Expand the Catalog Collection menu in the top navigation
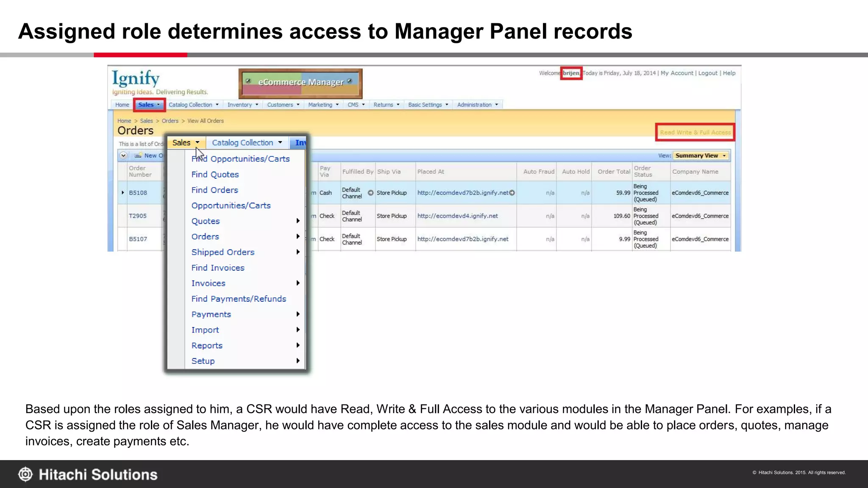868x488 pixels. 193,105
